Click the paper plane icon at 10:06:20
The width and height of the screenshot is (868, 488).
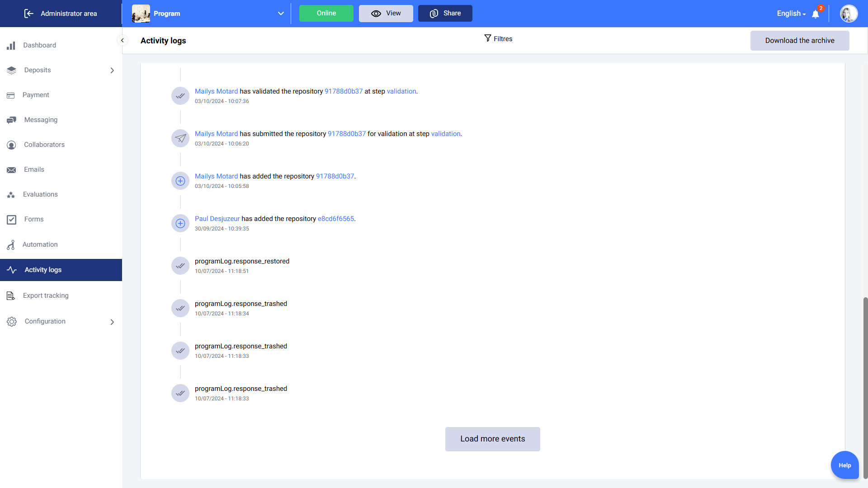180,138
